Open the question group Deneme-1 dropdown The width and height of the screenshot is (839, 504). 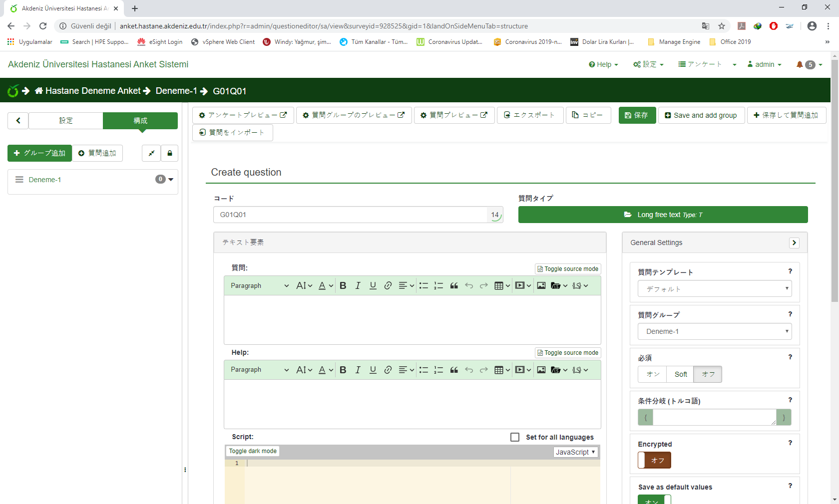coord(714,331)
